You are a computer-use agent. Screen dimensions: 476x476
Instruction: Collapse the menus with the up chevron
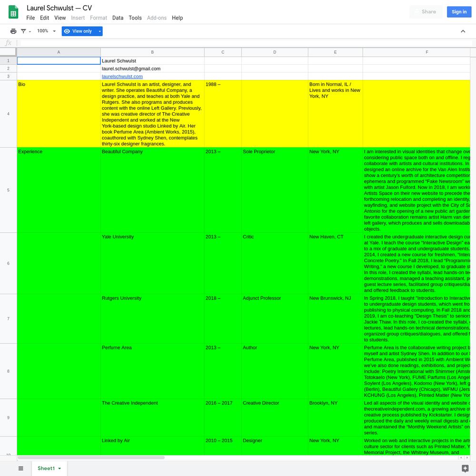(x=463, y=31)
